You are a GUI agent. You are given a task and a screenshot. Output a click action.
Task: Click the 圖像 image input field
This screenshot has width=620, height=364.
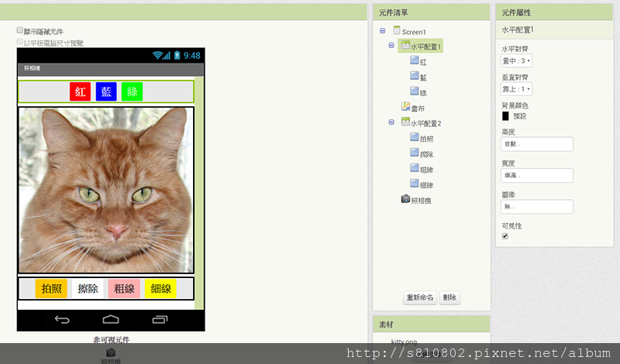(537, 207)
